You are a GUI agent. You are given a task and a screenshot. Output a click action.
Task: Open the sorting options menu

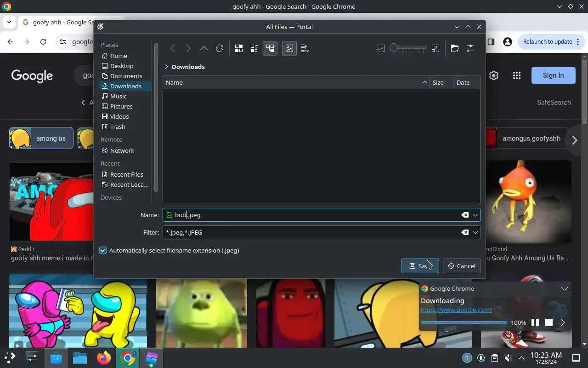[305, 48]
